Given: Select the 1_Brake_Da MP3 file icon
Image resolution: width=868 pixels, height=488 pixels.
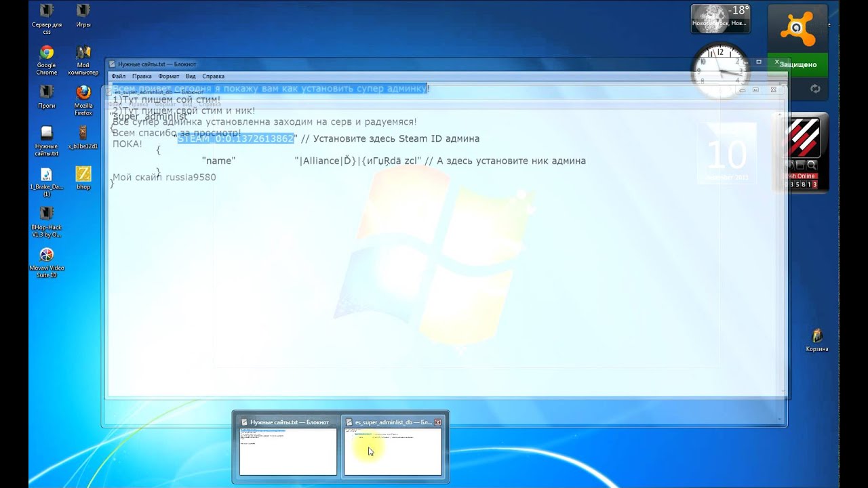Looking at the screenshot, I should pos(47,182).
